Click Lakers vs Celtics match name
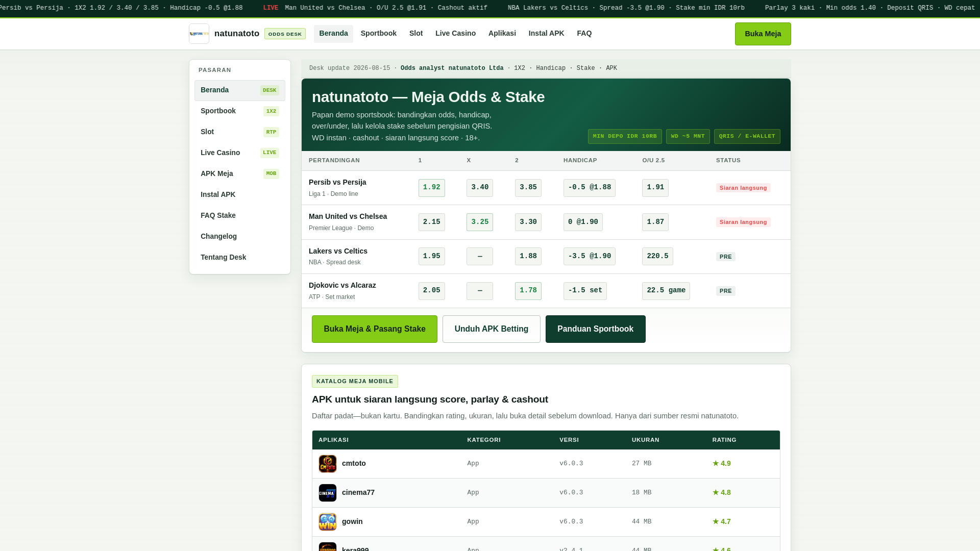980x551 pixels. (x=338, y=252)
